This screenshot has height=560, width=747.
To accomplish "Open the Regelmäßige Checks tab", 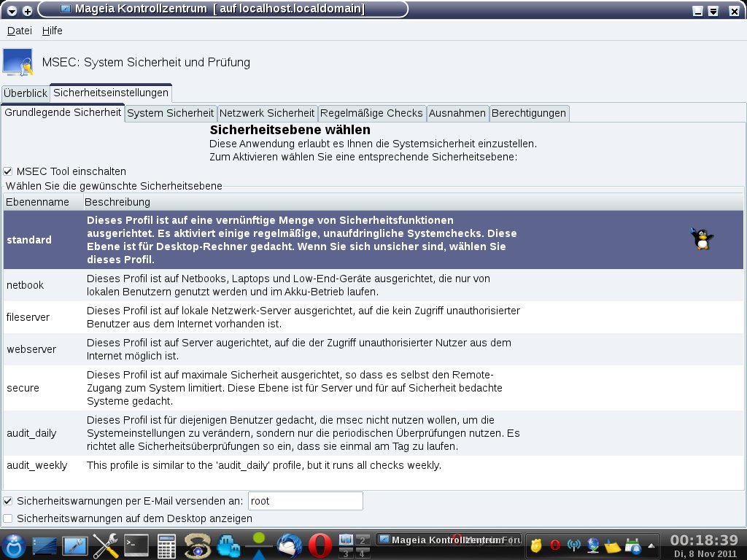I will coord(371,113).
